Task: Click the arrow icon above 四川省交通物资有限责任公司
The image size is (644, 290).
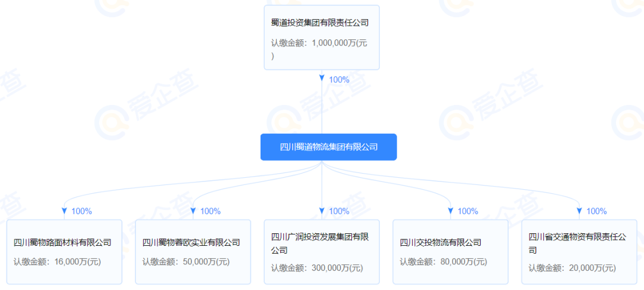Action: pyautogui.click(x=580, y=211)
